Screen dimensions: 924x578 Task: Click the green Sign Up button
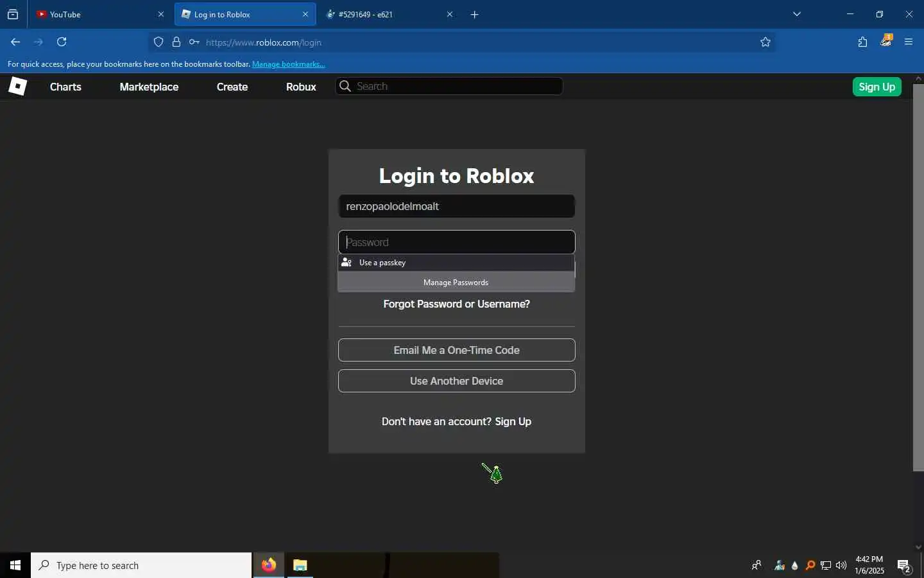[x=877, y=87]
